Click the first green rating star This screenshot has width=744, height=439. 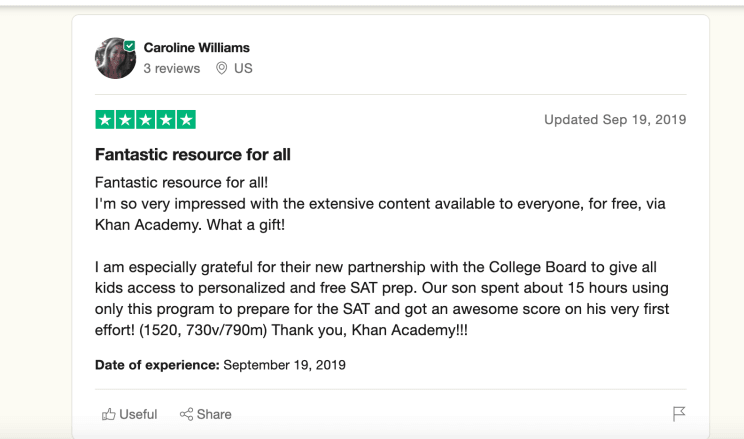click(x=104, y=120)
